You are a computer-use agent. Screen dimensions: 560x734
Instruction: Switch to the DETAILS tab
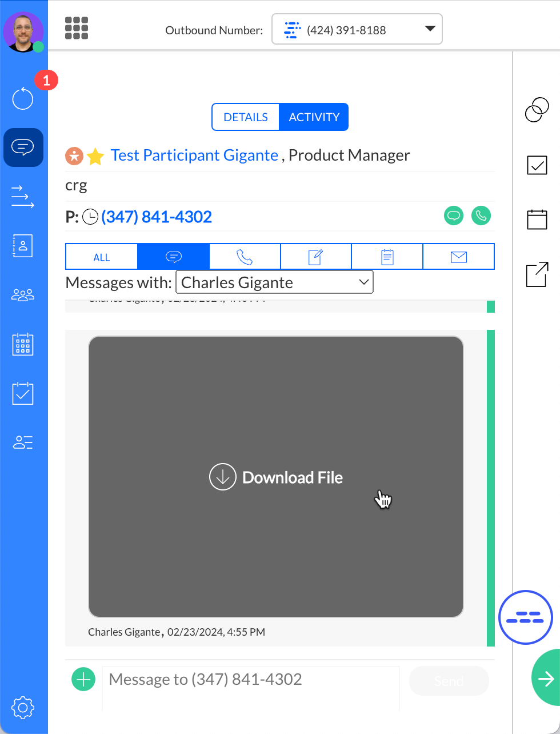tap(246, 117)
